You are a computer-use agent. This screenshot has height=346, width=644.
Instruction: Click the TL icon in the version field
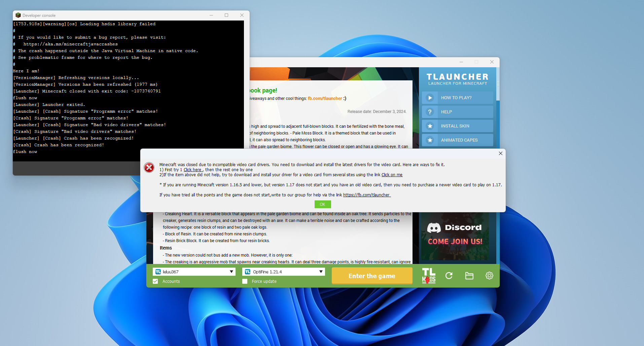tap(248, 272)
